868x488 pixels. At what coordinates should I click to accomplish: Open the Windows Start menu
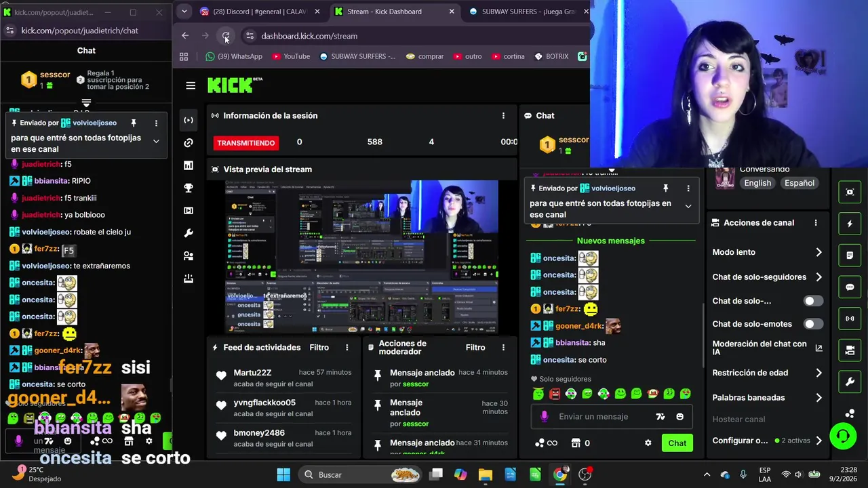[x=283, y=474]
